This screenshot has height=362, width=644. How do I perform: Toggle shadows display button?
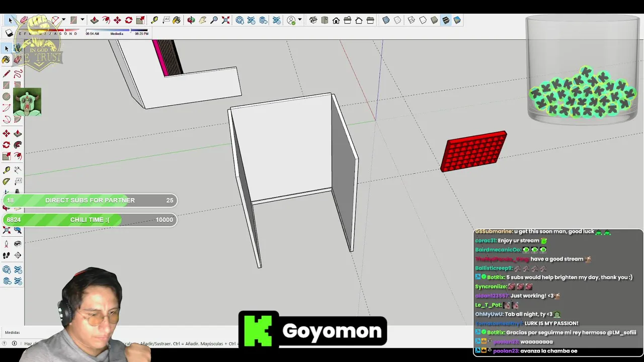[x=10, y=33]
